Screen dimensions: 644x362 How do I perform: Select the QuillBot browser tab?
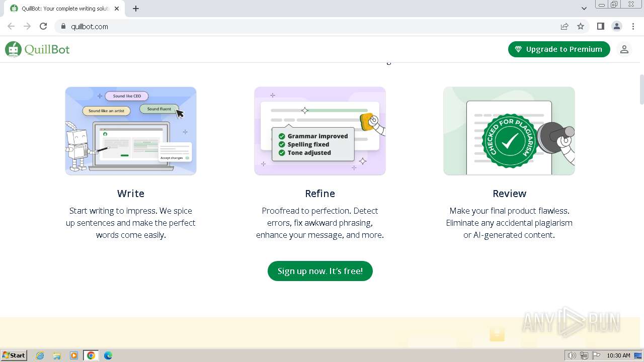(x=65, y=9)
